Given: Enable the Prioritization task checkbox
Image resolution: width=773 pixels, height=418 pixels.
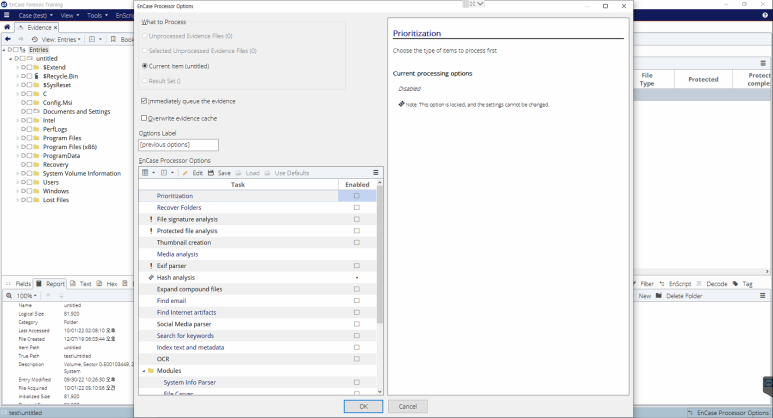Looking at the screenshot, I should pyautogui.click(x=357, y=196).
